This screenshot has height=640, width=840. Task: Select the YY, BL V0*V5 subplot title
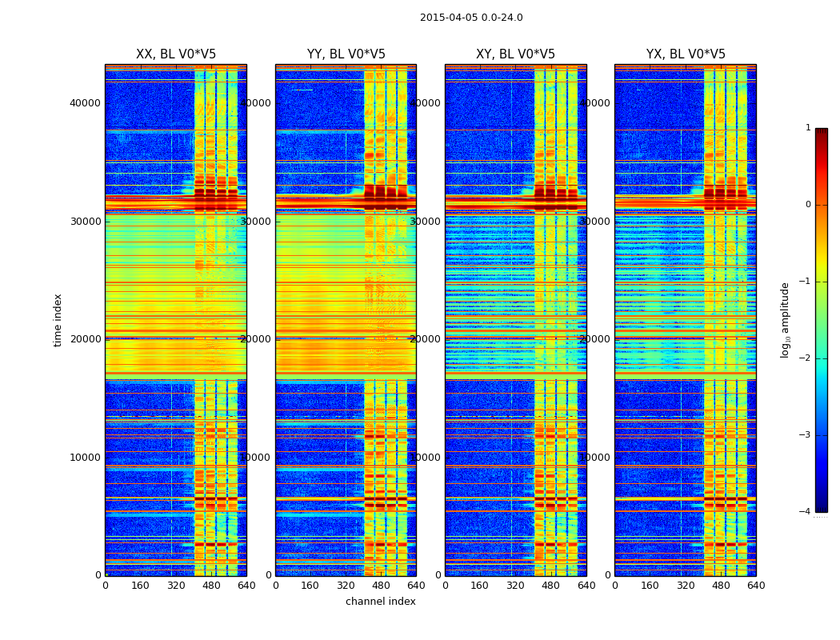(346, 54)
